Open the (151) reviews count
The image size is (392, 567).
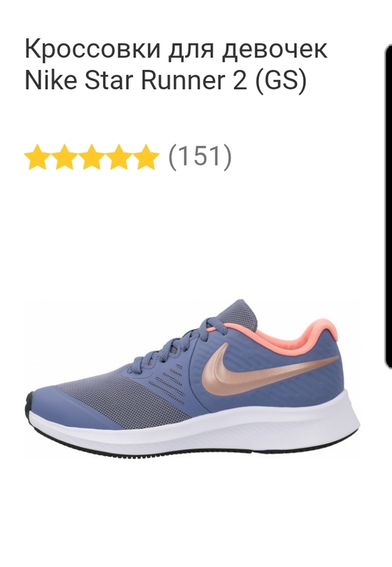tap(200, 157)
